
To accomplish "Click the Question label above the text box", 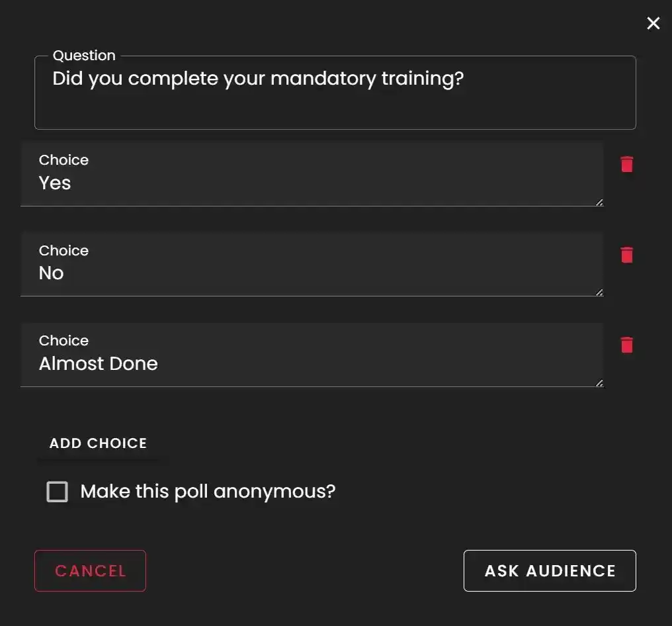I will pyautogui.click(x=83, y=56).
